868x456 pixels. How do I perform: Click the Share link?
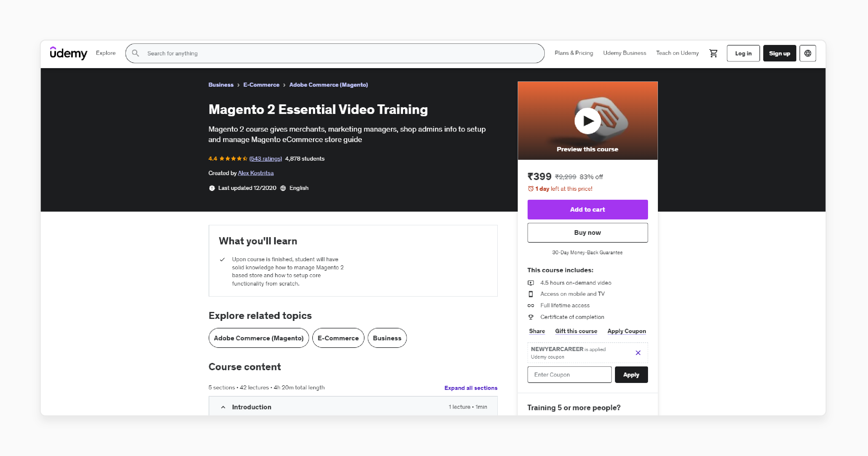(537, 331)
